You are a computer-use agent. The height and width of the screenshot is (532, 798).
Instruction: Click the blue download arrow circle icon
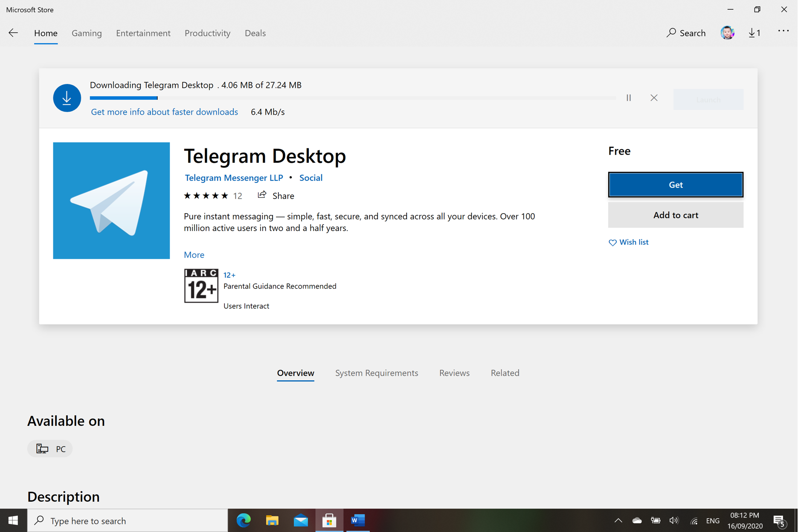point(67,98)
